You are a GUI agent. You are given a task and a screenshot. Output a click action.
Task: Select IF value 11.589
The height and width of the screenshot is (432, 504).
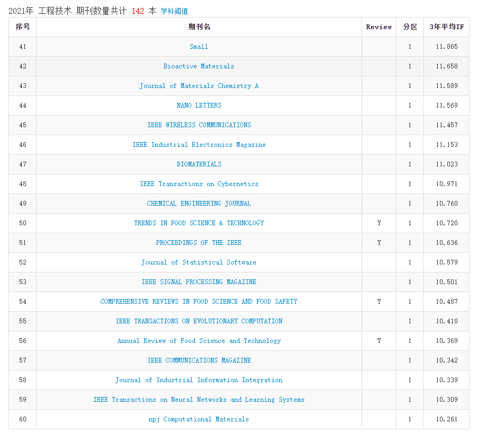[x=446, y=86]
